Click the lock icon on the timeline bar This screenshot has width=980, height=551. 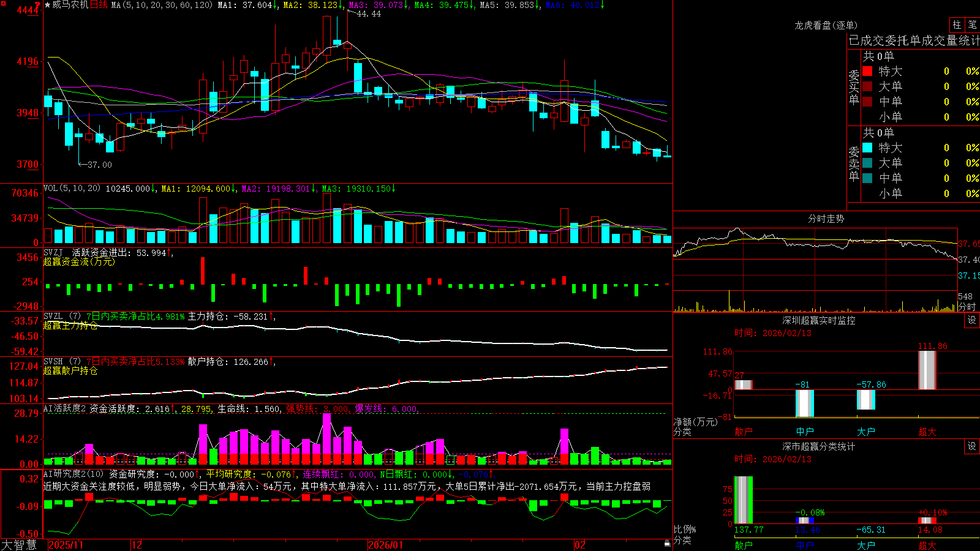click(x=667, y=544)
